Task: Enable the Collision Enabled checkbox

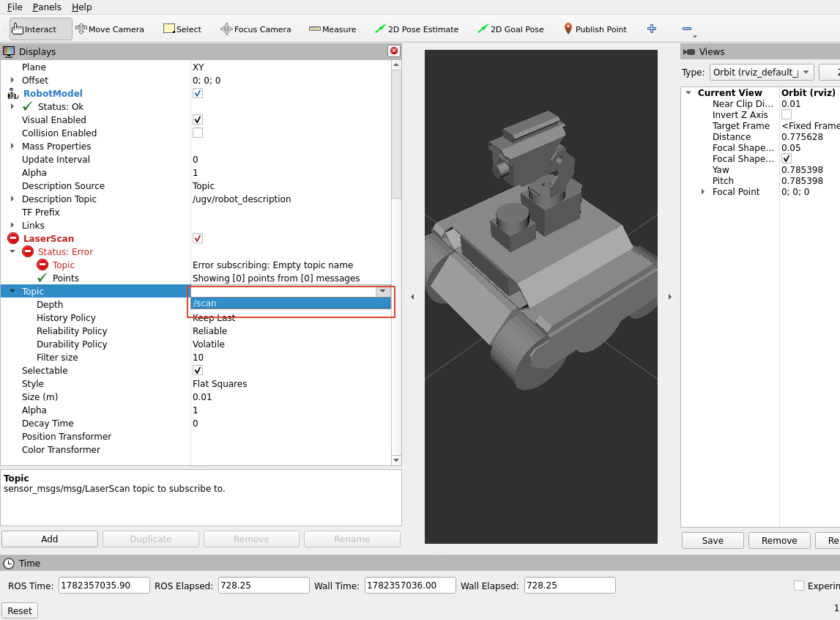Action: tap(198, 133)
